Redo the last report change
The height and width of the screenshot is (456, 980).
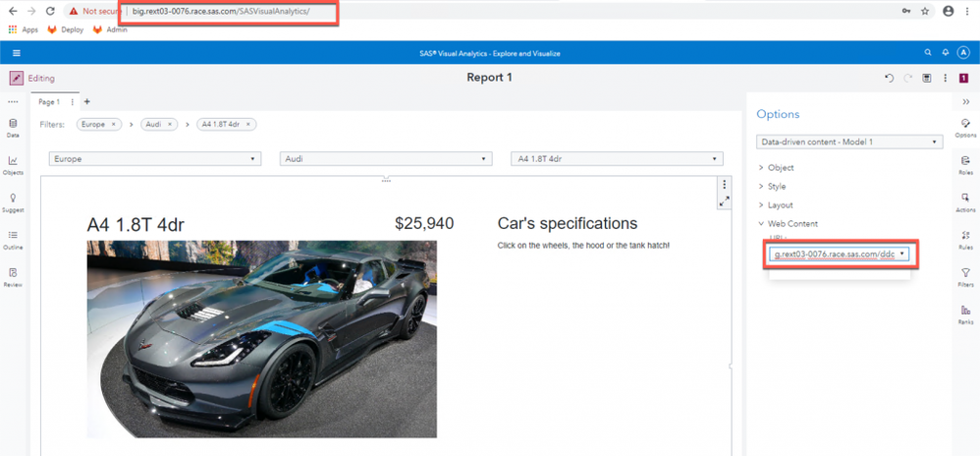click(908, 79)
